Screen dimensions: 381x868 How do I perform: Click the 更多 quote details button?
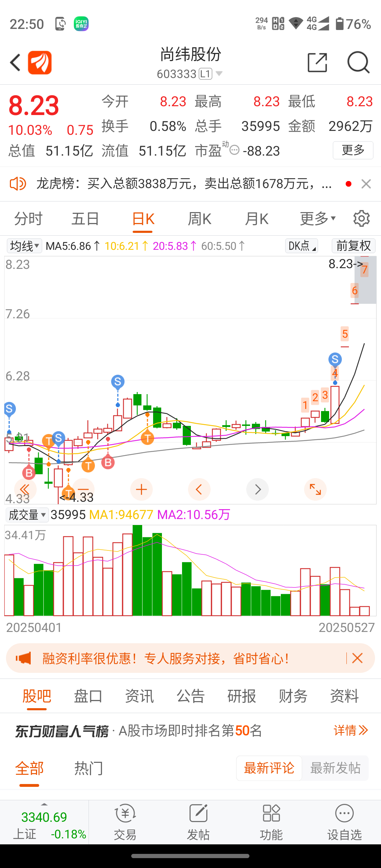point(353,150)
